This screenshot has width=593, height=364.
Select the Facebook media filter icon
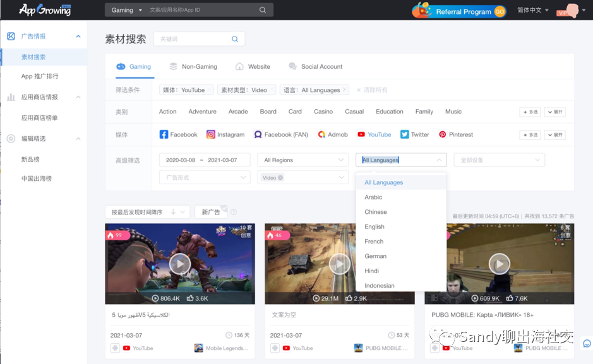(162, 134)
